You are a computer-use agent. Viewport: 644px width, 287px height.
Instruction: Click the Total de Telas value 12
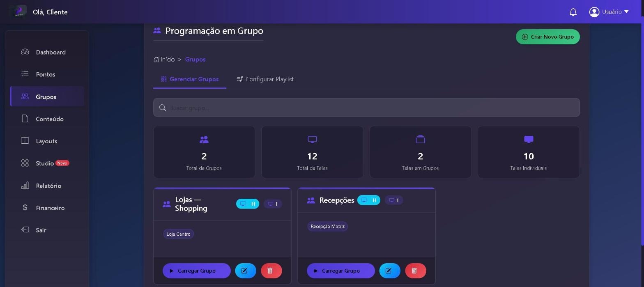tap(312, 156)
